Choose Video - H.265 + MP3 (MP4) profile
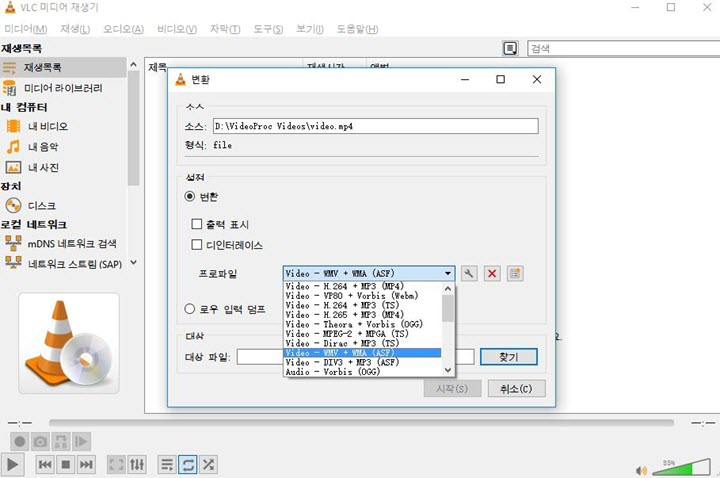 tap(362, 315)
